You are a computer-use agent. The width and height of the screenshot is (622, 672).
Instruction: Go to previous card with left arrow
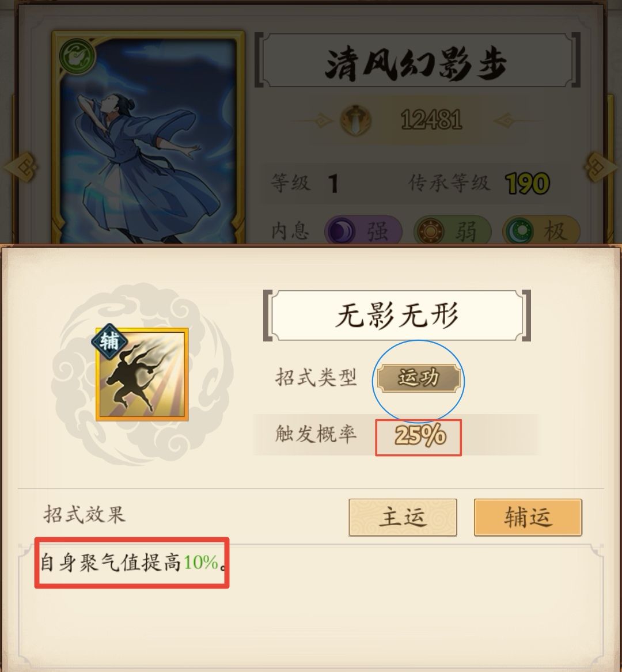tap(20, 167)
